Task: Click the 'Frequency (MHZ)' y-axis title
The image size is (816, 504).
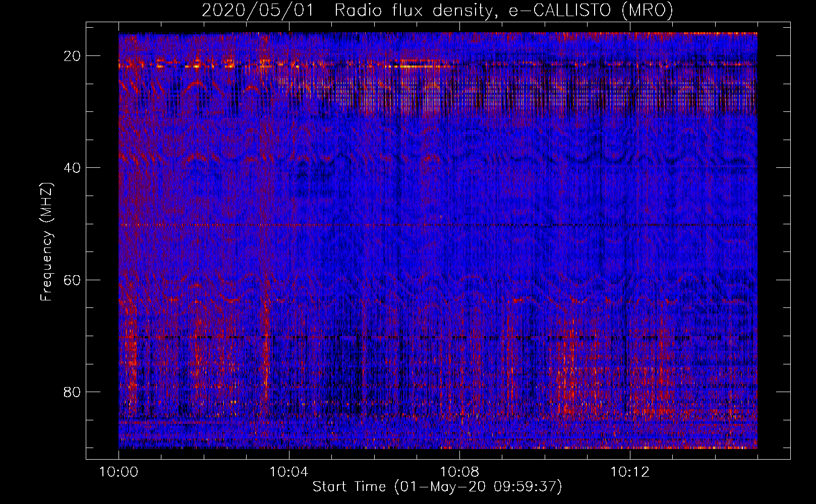Action: point(46,241)
